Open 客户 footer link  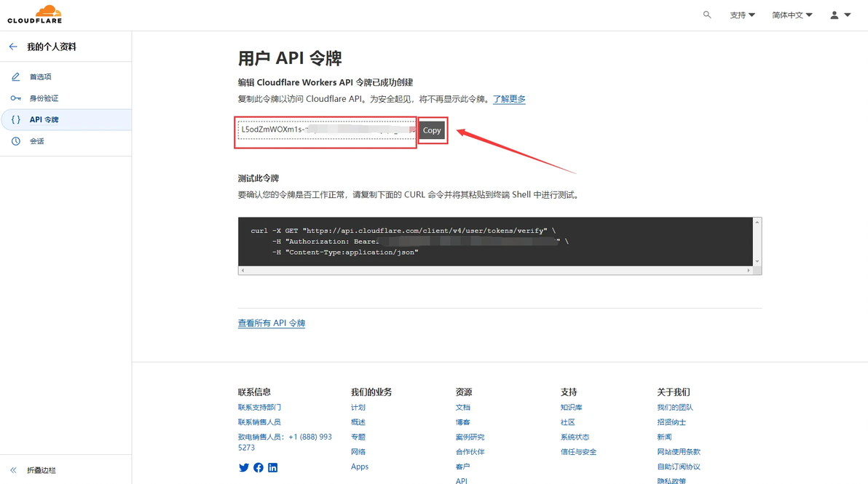point(463,467)
